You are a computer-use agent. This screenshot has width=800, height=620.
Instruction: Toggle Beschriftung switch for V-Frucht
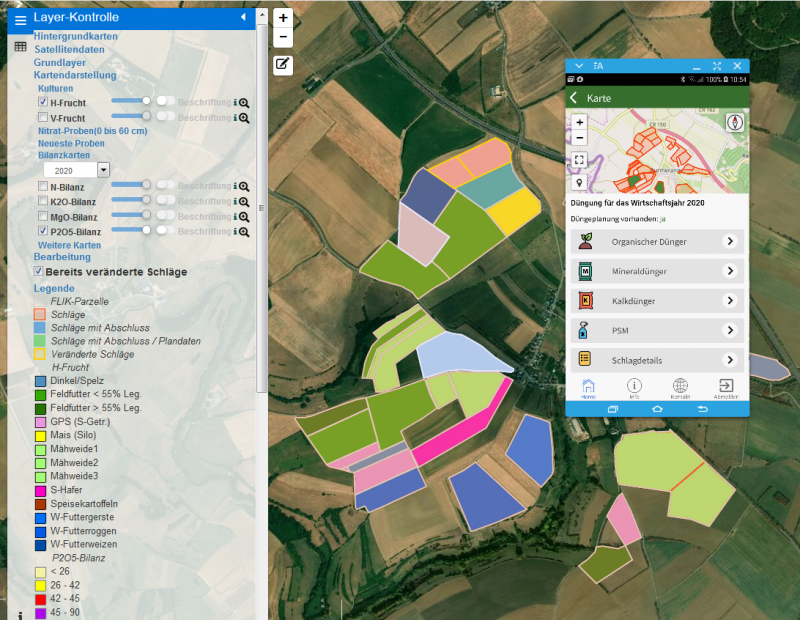[x=165, y=117]
